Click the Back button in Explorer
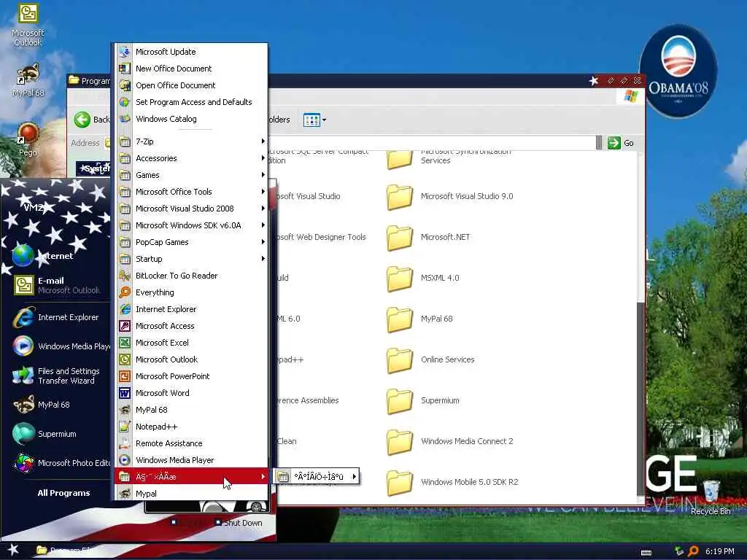This screenshot has height=560, width=747. 92,120
